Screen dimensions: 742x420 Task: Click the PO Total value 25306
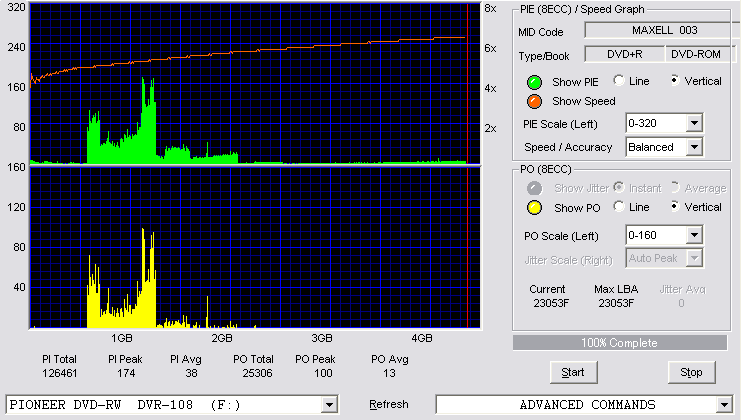pyautogui.click(x=257, y=373)
